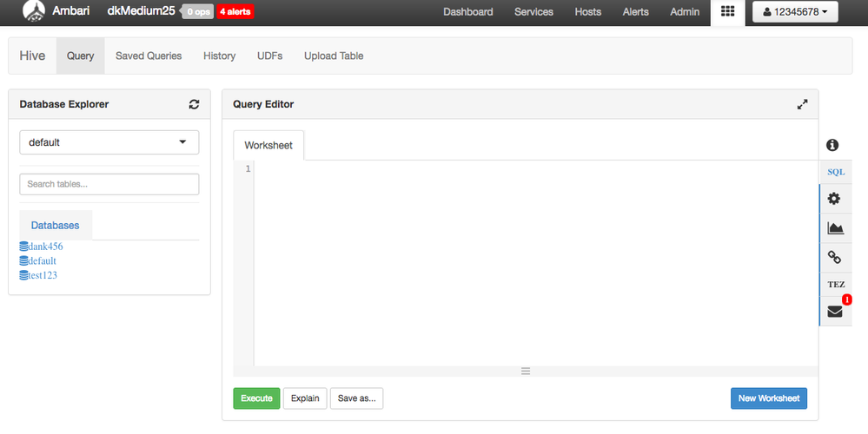Select the Worksheet tab

(268, 146)
